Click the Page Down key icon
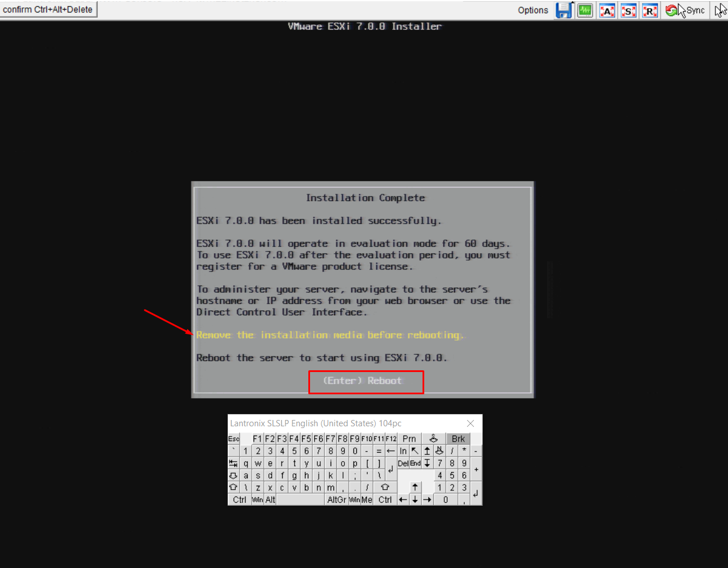The image size is (728, 568). coord(427,463)
